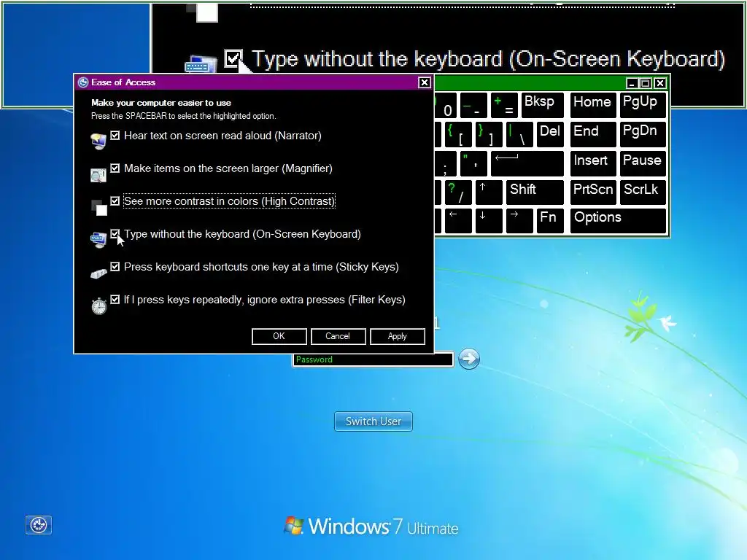The height and width of the screenshot is (560, 747).
Task: Click PrtScn key on On-Screen Keyboard
Action: (593, 192)
